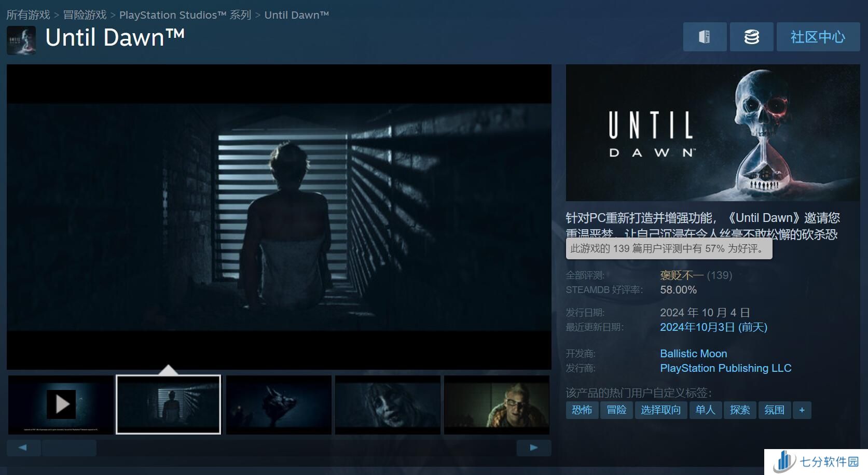Click the small Until Dawn game icon

coord(21,40)
